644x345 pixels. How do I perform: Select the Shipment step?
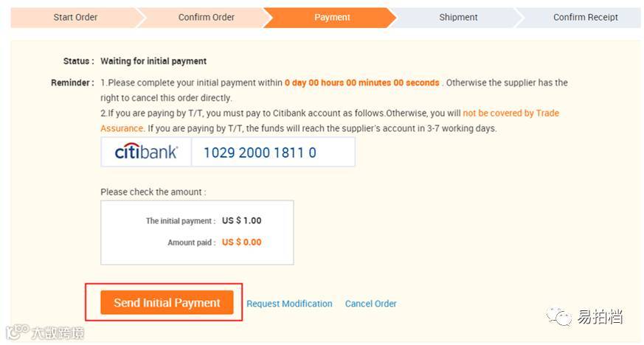pos(458,17)
